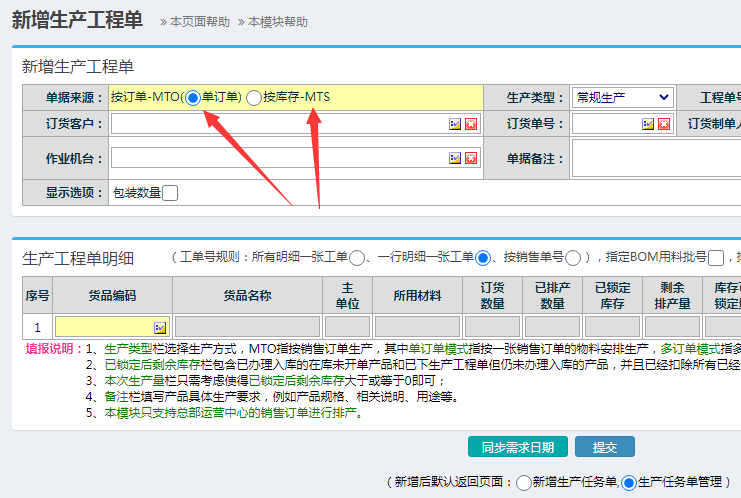Clear 订货客户 field with red X icon
This screenshot has width=741, height=498.
pyautogui.click(x=470, y=124)
